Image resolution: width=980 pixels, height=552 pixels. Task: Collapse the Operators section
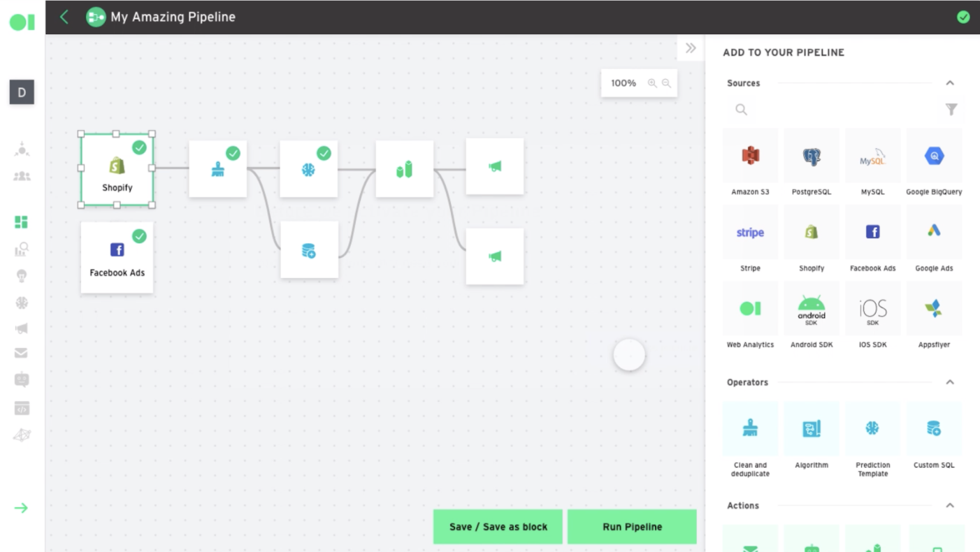point(950,382)
